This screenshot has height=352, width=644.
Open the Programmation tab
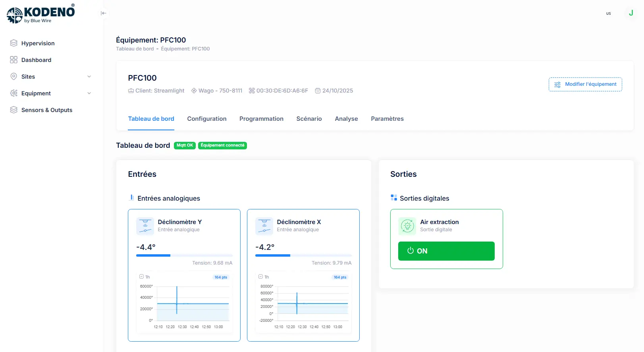pyautogui.click(x=261, y=119)
